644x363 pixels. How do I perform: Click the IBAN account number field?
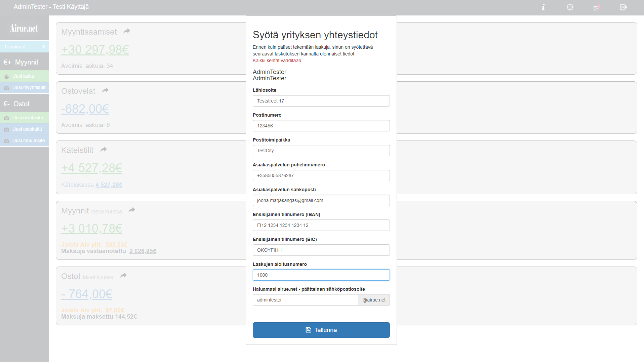click(321, 225)
